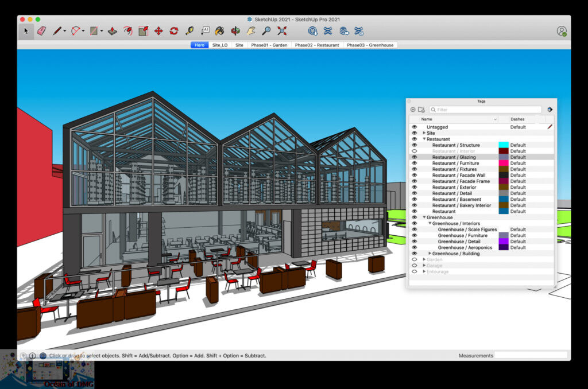588x389 pixels.
Task: Click the pencil icon on Untagged row
Action: pos(550,127)
